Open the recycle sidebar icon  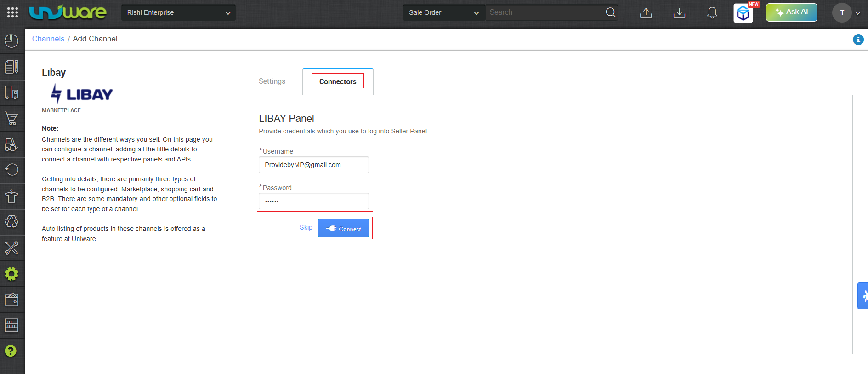11,222
